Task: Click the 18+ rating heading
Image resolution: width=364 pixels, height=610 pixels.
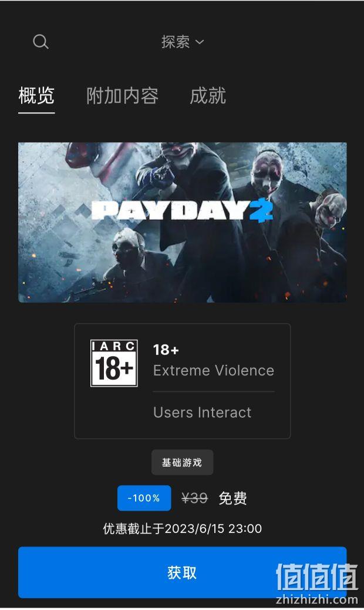Action: [166, 350]
